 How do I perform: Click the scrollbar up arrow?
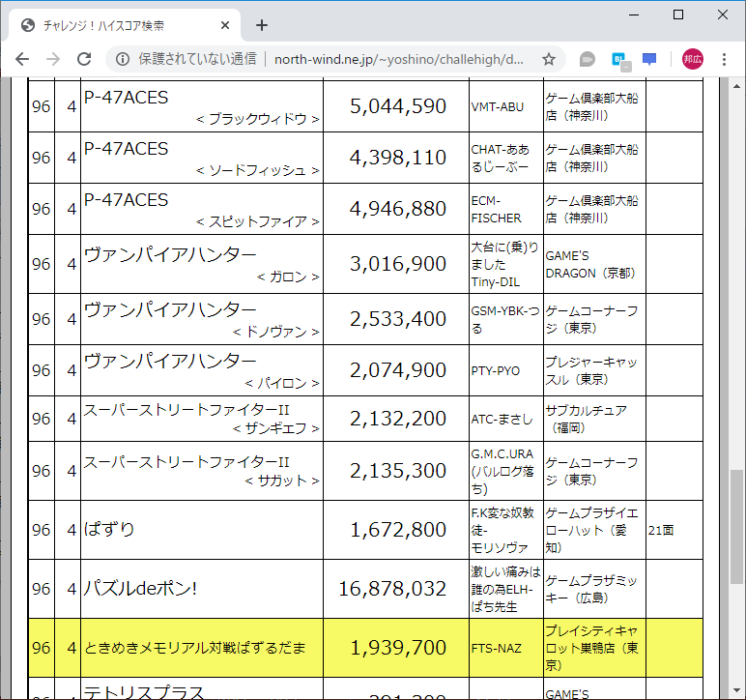click(736, 86)
